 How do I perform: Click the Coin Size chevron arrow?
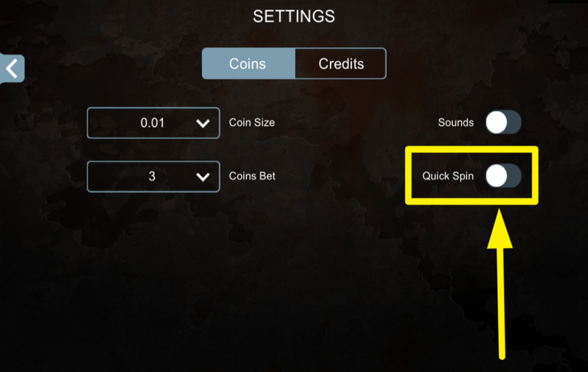pos(203,123)
